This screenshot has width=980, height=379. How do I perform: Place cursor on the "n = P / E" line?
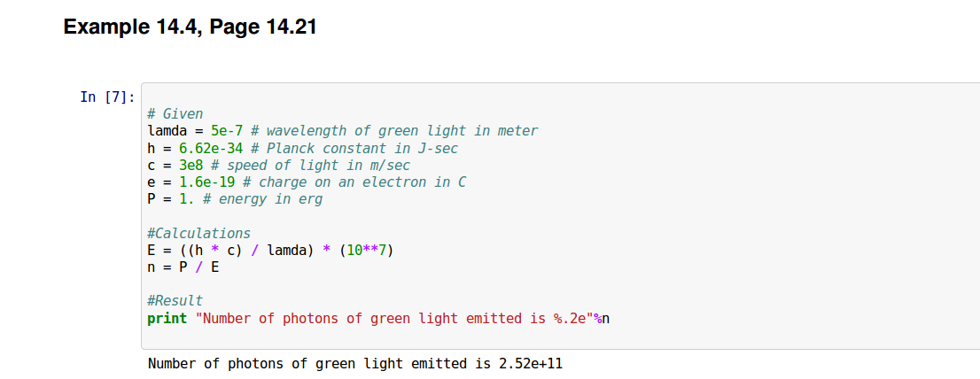click(183, 267)
